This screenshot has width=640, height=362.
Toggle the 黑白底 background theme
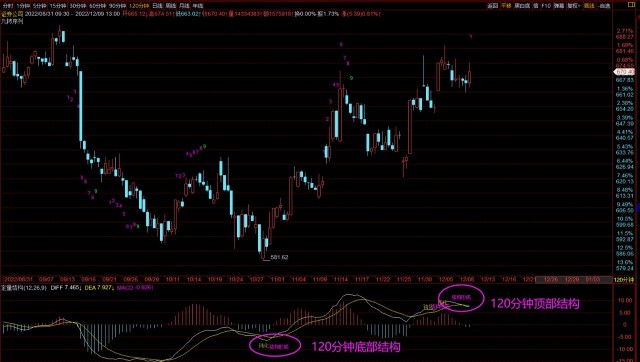point(522,6)
